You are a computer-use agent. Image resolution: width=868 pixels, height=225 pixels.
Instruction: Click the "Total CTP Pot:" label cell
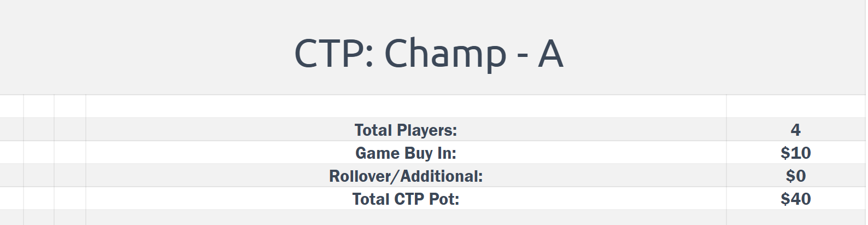click(x=406, y=199)
